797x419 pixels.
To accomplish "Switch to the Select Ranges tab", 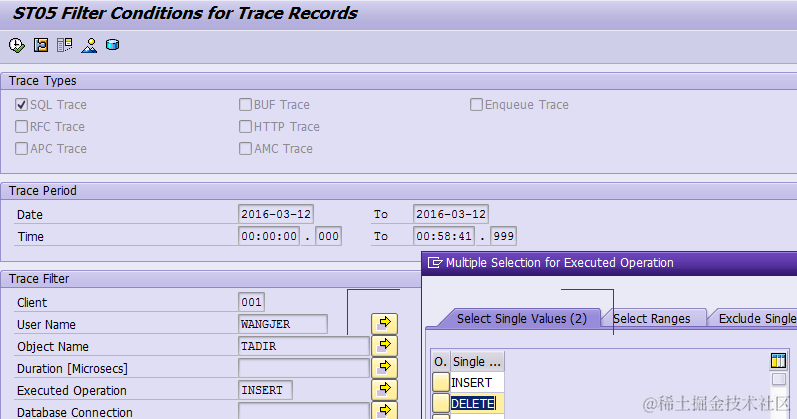I will tap(652, 319).
